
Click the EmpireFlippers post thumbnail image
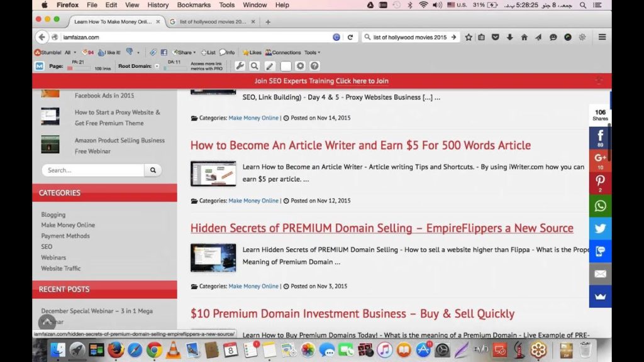point(213,258)
